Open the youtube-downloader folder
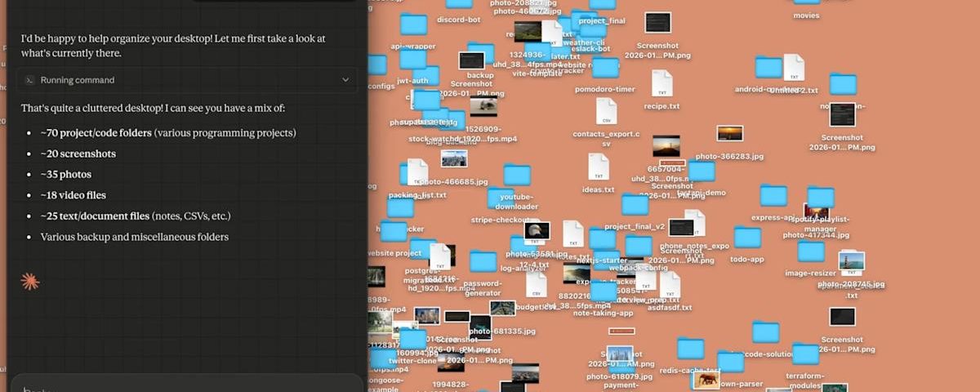The height and width of the screenshot is (392, 980). (x=516, y=176)
